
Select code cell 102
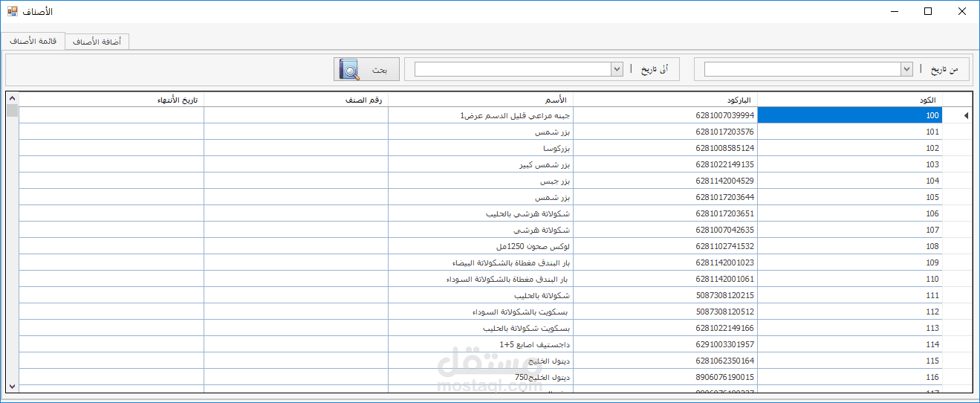[x=850, y=148]
